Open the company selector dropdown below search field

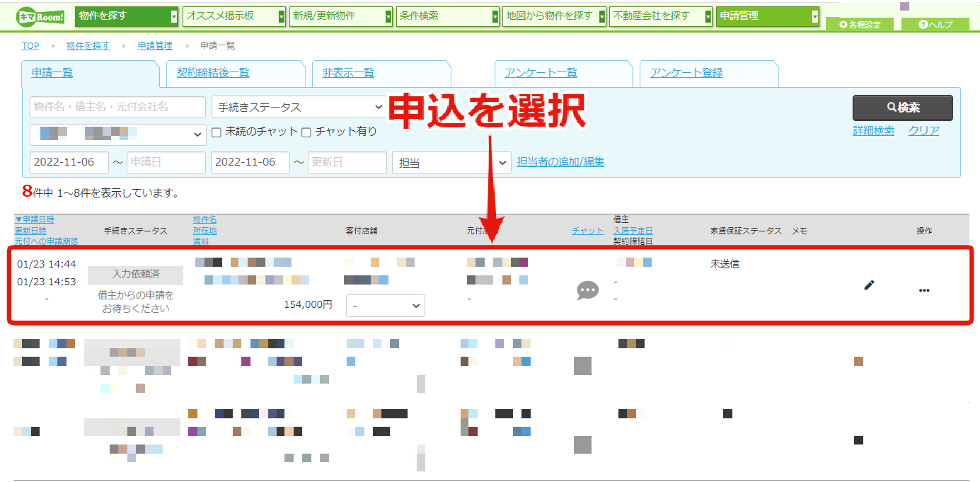click(117, 134)
